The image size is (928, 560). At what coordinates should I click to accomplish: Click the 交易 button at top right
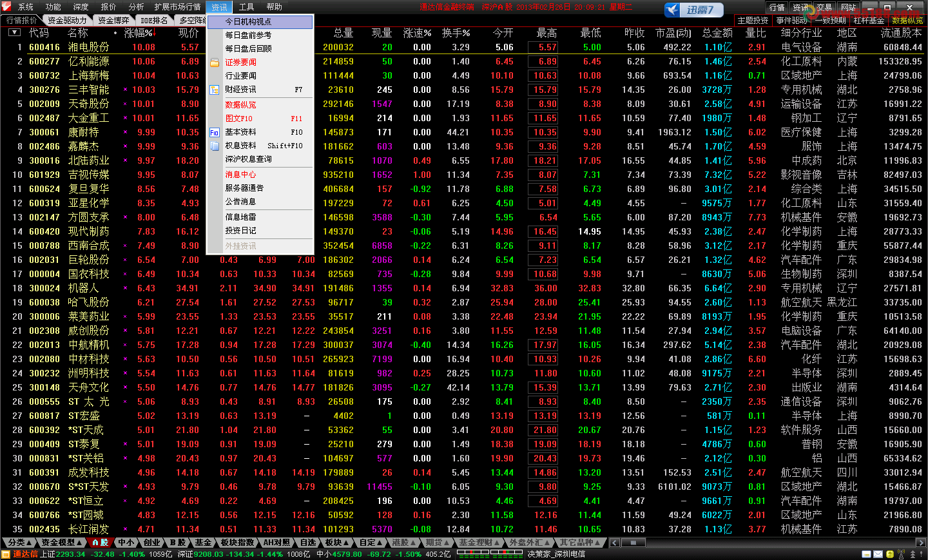click(824, 8)
